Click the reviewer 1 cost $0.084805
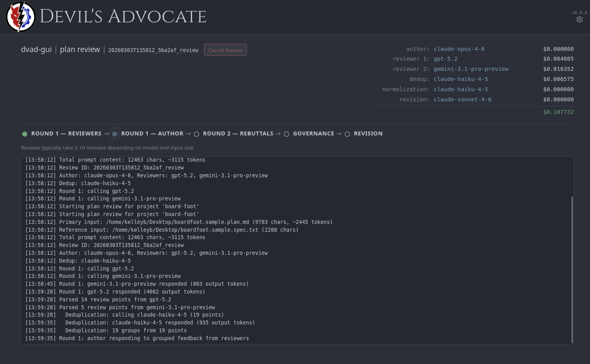 click(x=558, y=59)
